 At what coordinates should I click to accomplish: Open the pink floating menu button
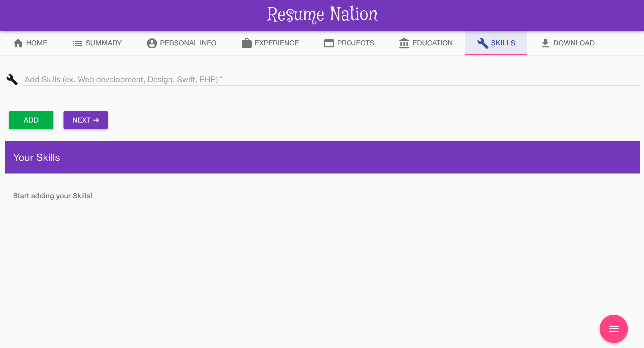(x=614, y=329)
